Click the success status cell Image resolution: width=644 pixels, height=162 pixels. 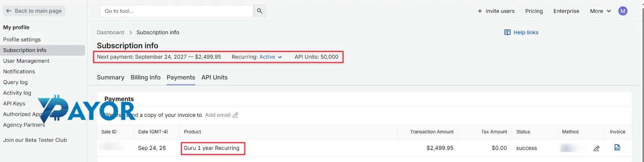tap(526, 148)
